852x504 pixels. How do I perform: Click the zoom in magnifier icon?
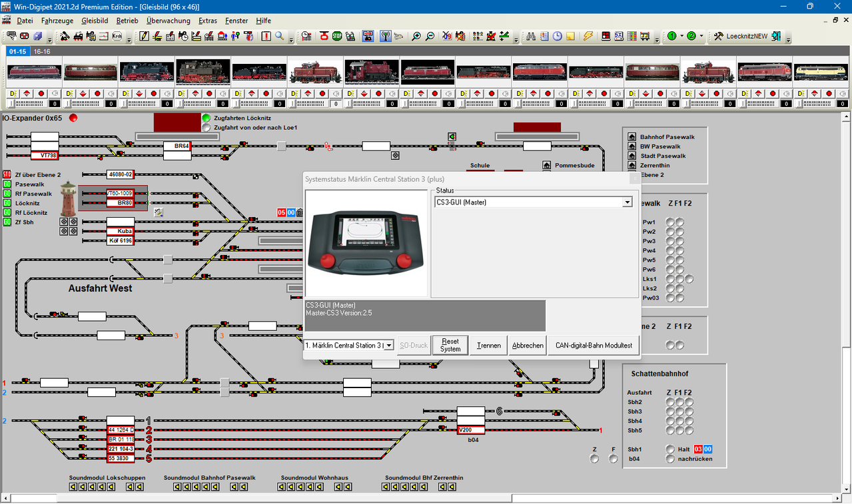tap(416, 36)
